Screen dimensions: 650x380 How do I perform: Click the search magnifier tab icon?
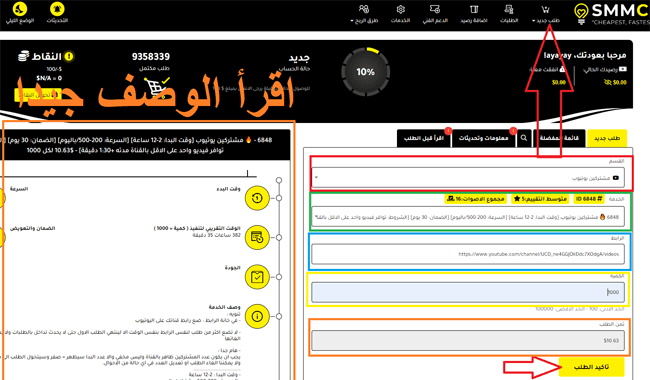click(524, 138)
